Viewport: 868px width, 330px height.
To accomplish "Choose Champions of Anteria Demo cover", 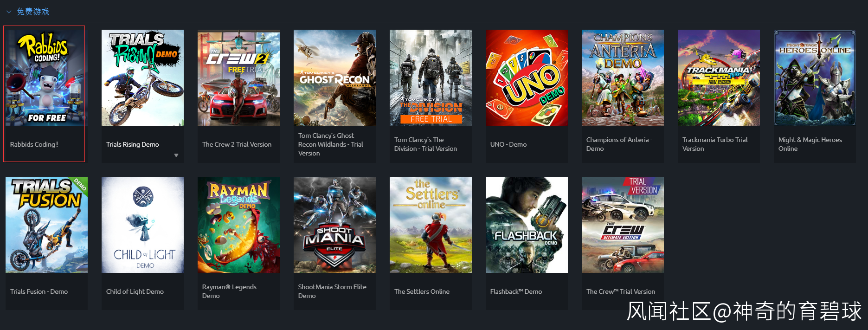I will (x=623, y=78).
